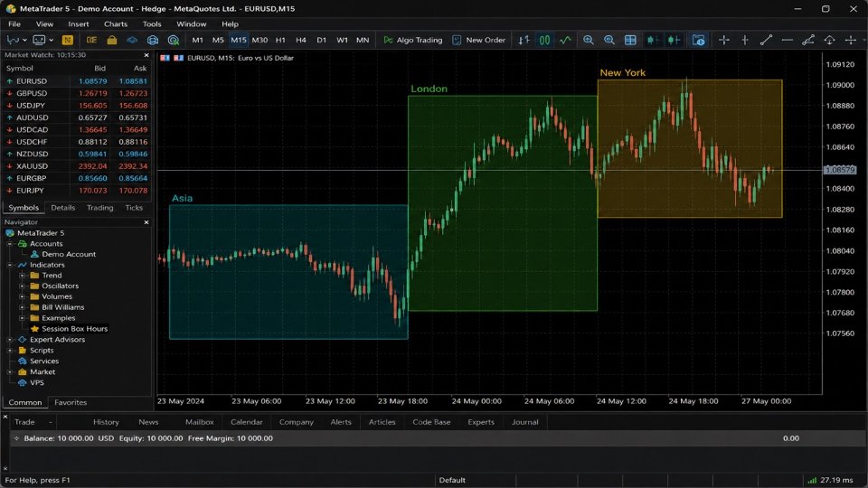Select the horizontal line drawing tool
The image size is (868, 488).
pyautogui.click(x=787, y=40)
